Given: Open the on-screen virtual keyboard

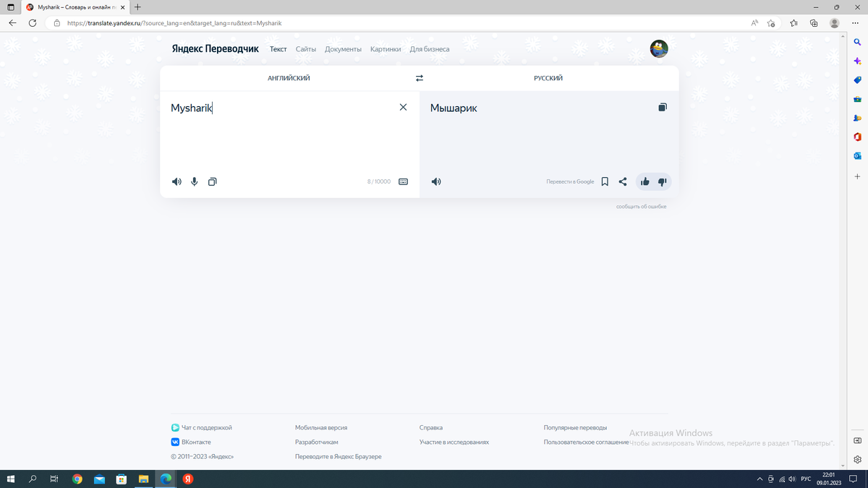Looking at the screenshot, I should tap(403, 181).
